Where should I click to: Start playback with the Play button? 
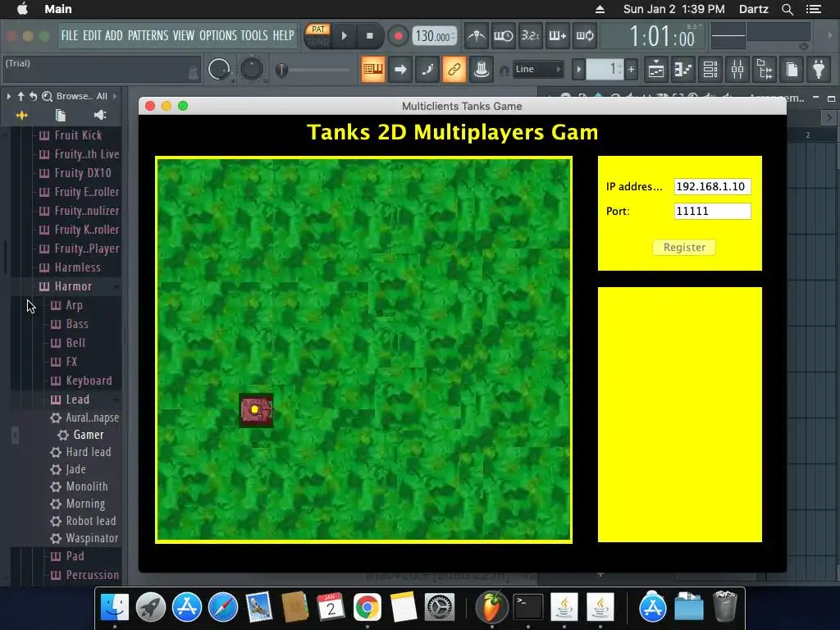(x=345, y=36)
